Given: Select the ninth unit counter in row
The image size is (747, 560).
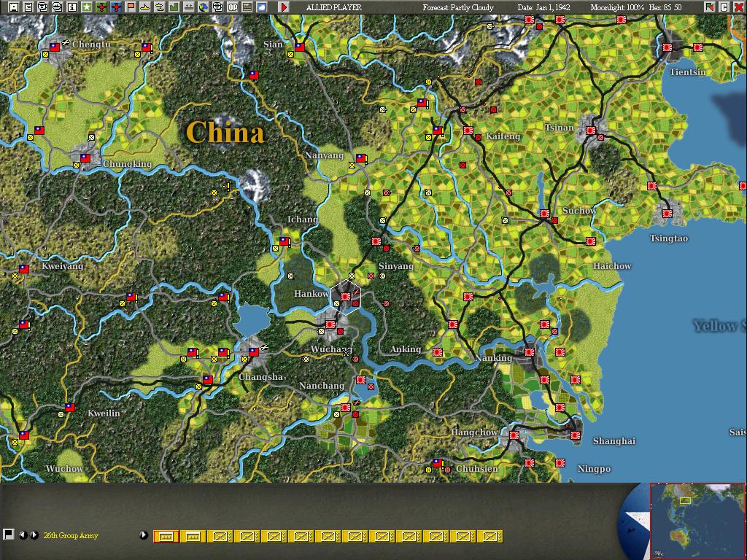Looking at the screenshot, I should click(x=382, y=537).
